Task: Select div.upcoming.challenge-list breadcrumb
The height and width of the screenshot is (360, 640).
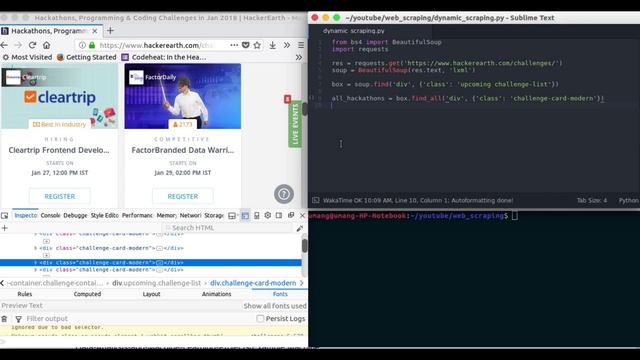Action: click(157, 283)
